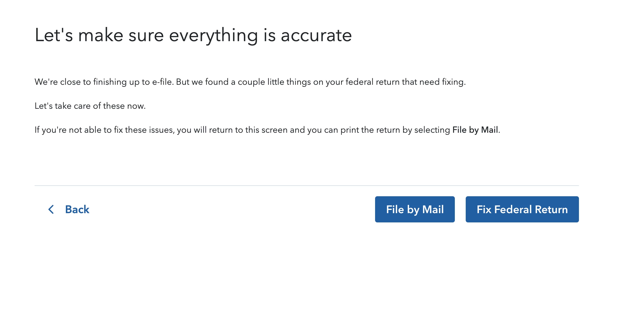Screen dimensions: 644x314
Task: Click the word 'accurate' in the title
Action: 316,35
